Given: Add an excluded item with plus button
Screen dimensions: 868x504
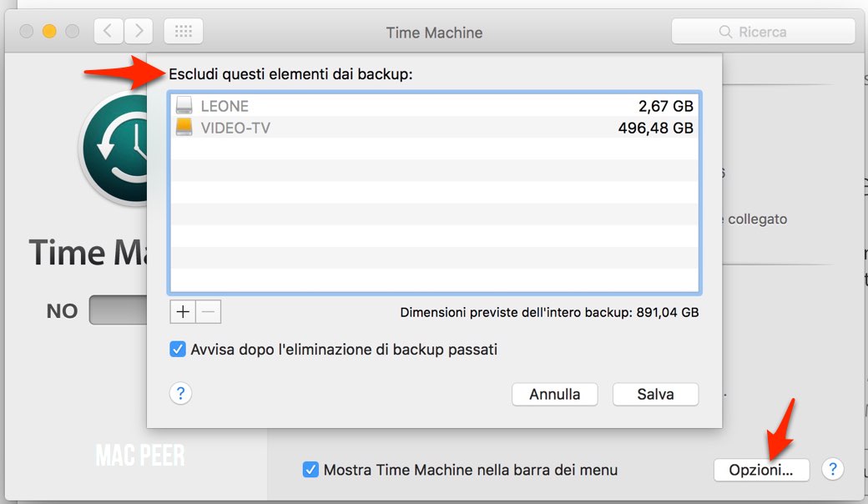Looking at the screenshot, I should 183,312.
